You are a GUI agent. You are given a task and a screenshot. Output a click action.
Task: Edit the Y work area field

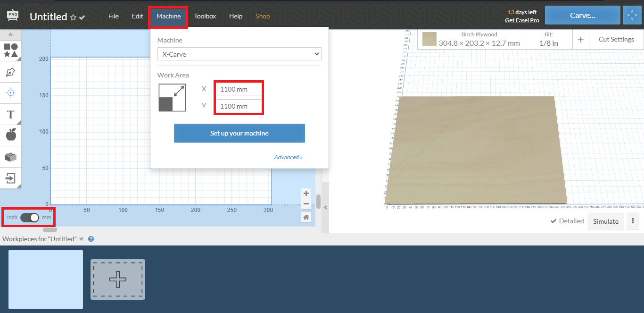coord(239,106)
